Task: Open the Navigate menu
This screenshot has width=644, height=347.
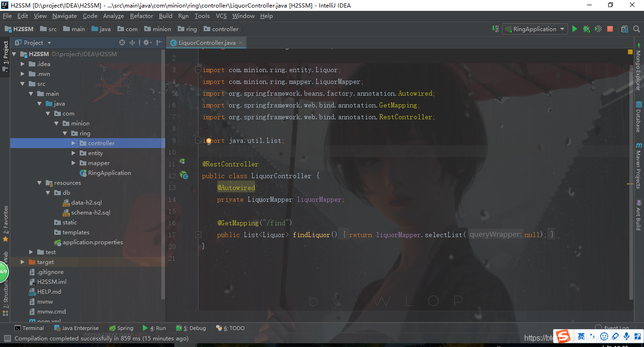Action: (65, 16)
